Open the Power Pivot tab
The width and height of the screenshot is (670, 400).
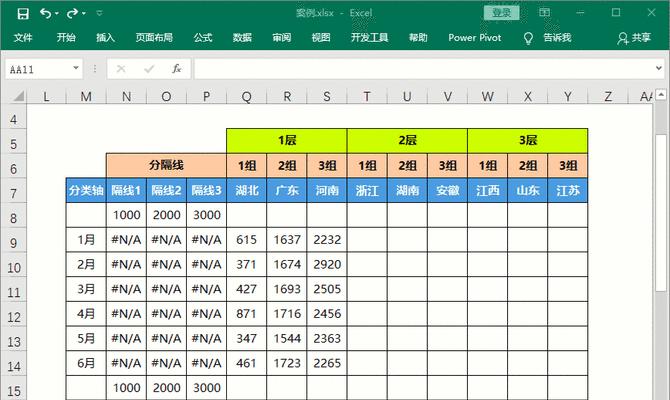(475, 38)
